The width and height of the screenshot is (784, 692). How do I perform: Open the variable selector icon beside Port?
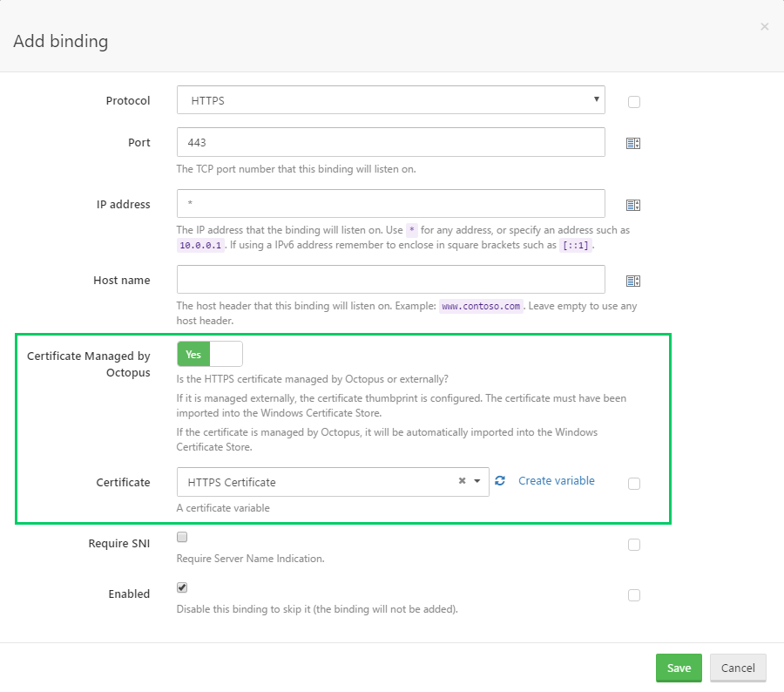click(x=633, y=142)
